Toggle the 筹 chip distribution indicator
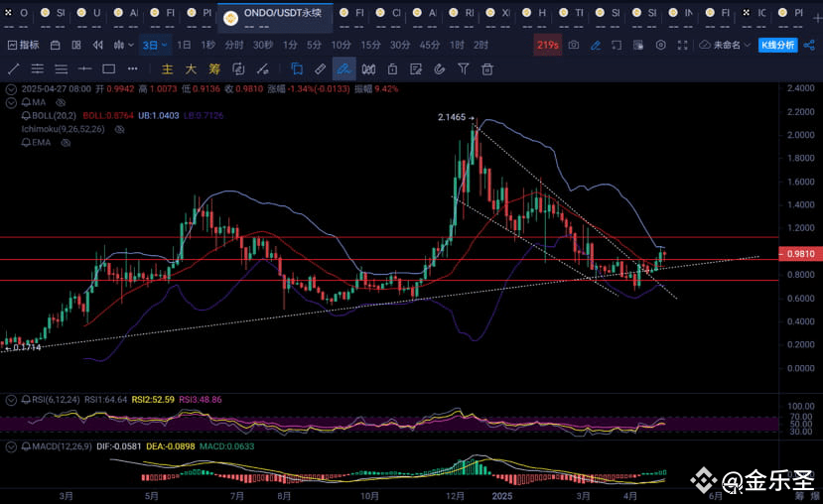Viewport: 823px width, 504px height. click(x=214, y=68)
